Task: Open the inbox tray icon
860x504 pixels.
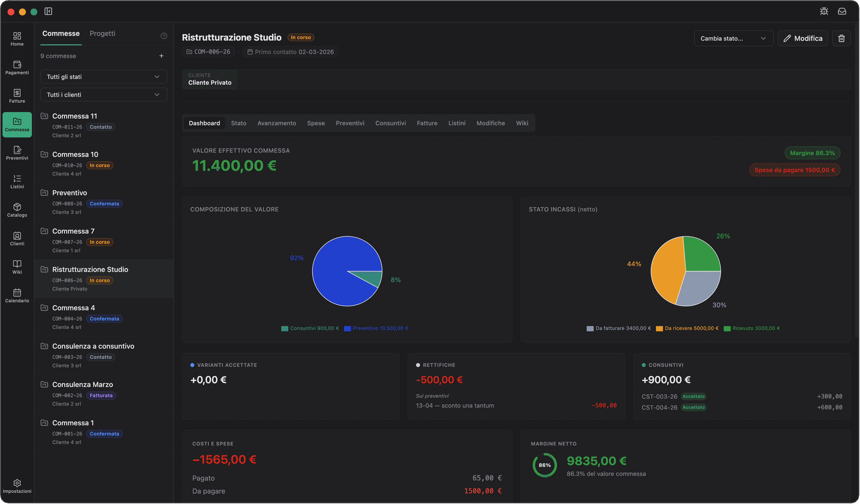Action: (842, 11)
